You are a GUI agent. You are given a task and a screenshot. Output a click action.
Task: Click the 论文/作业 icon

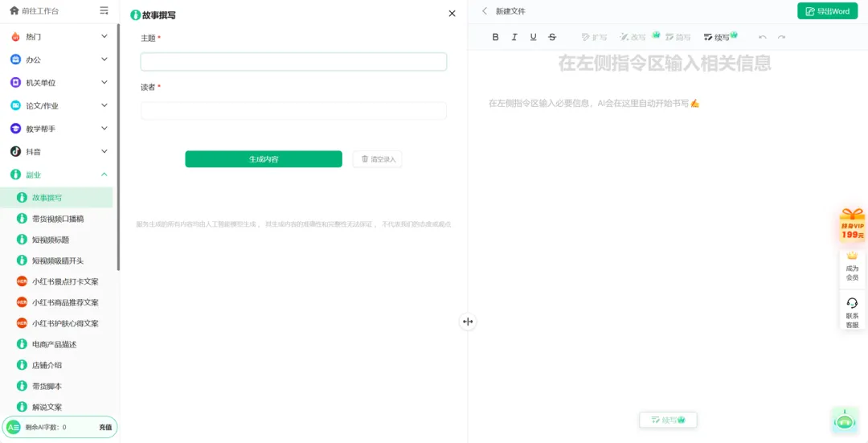pos(15,105)
